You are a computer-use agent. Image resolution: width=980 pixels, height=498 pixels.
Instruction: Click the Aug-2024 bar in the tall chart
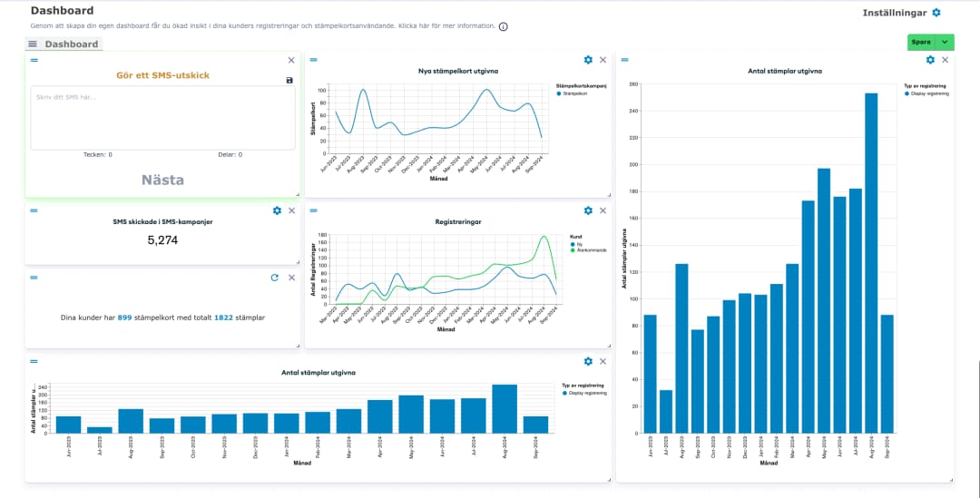tap(871, 263)
